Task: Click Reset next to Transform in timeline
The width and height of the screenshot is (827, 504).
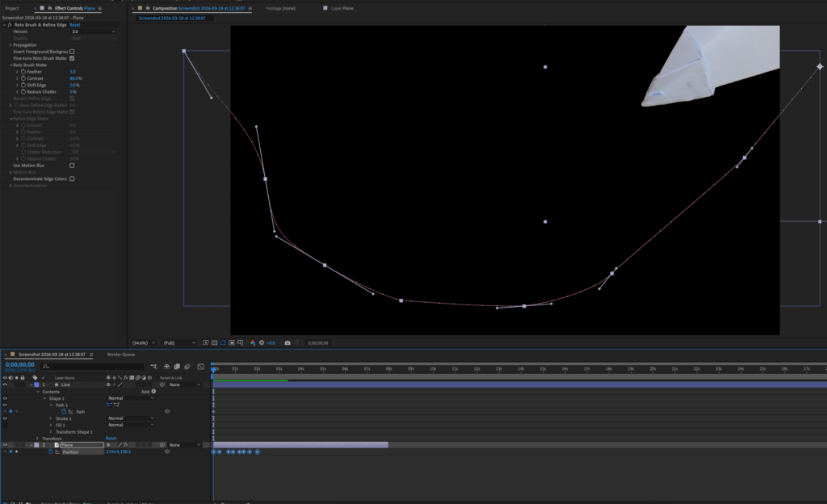Action: coord(111,439)
